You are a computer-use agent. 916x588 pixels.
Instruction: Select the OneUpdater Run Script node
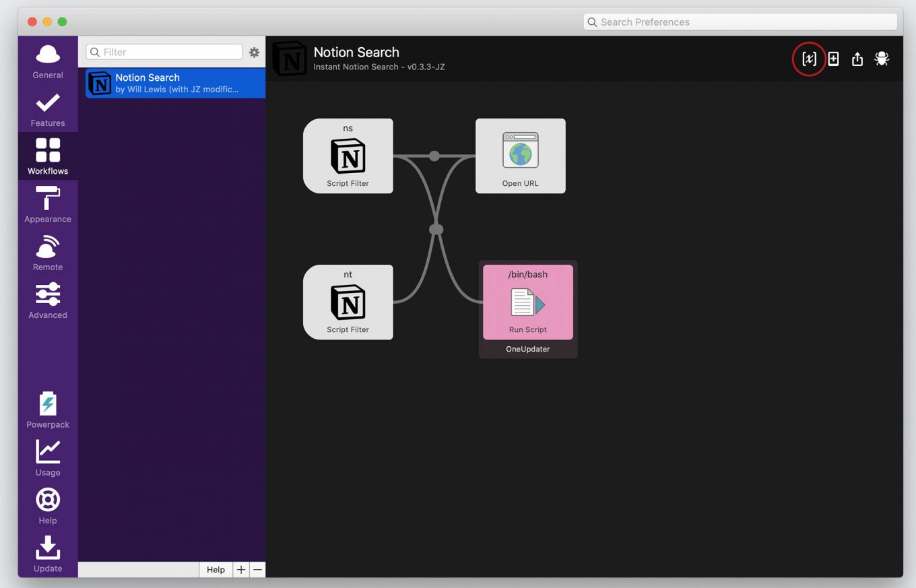click(527, 302)
